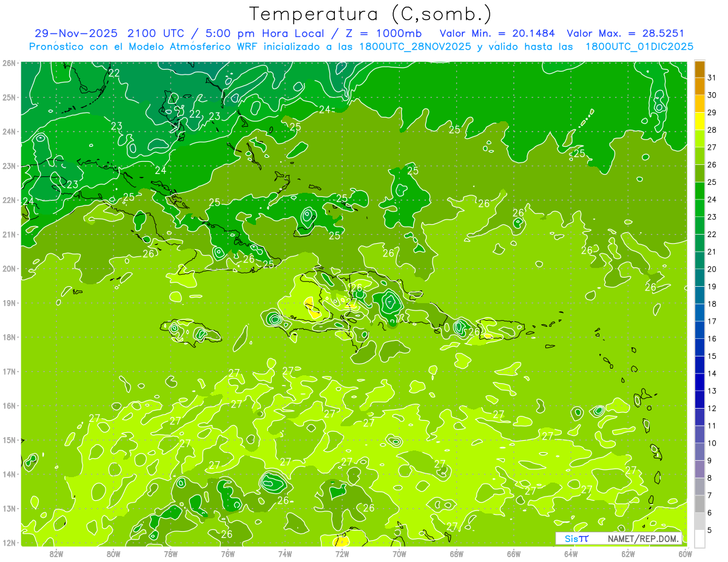The height and width of the screenshot is (562, 728).
Task: Click the '25N' latitude axis label
Action: (x=9, y=97)
